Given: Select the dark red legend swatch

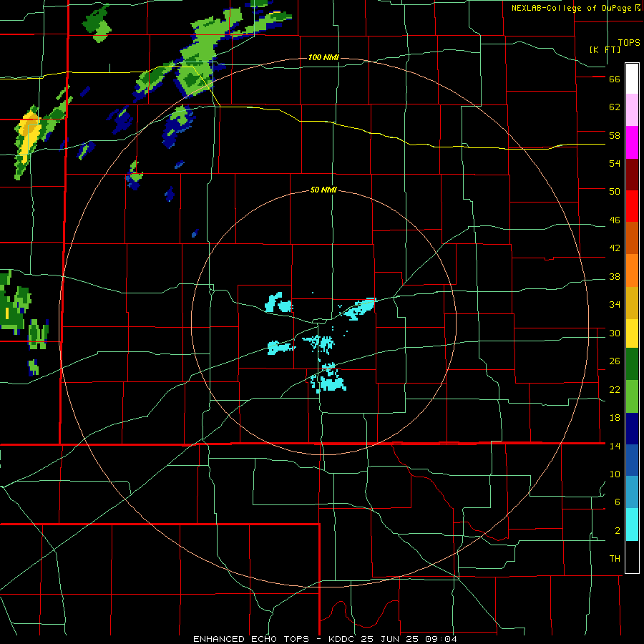Looking at the screenshot, I should (x=632, y=175).
